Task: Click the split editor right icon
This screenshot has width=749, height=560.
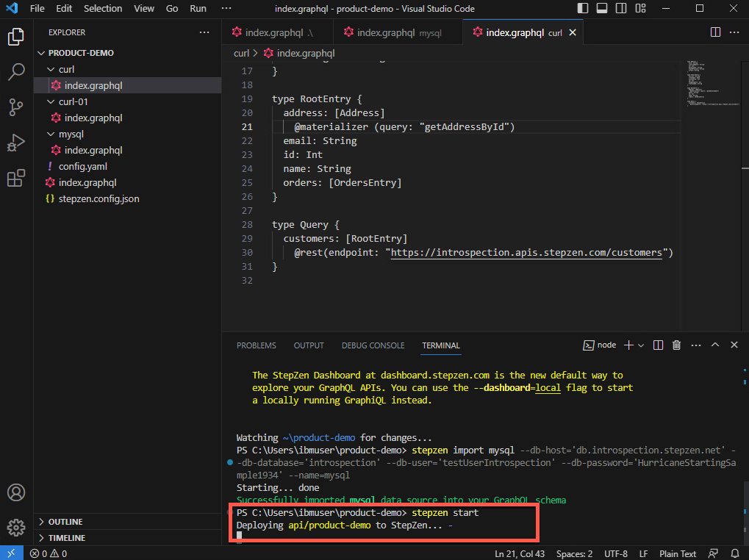Action: [x=715, y=32]
